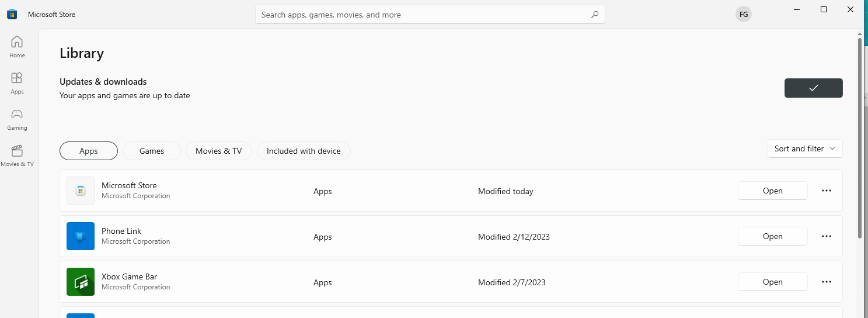
Task: Click the Microsoft Store app icon in list
Action: (81, 191)
